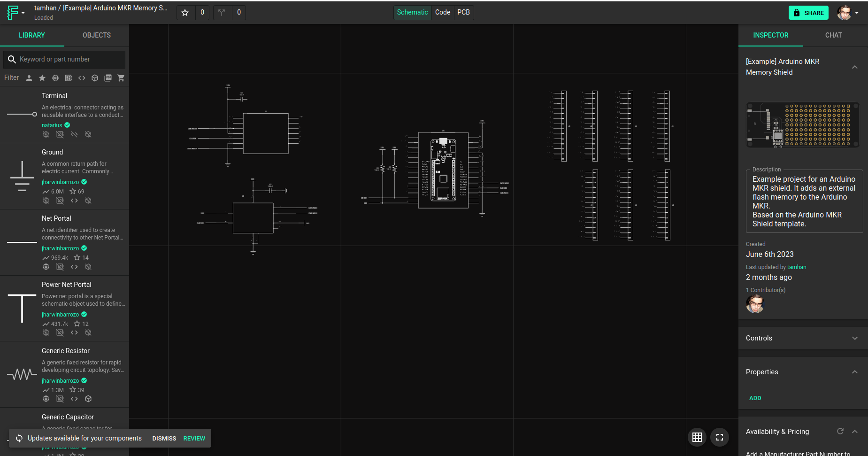Click the green SHARE button

coord(808,13)
